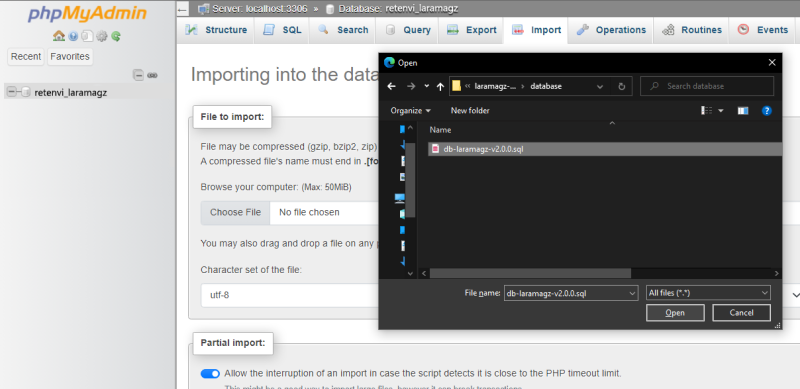This screenshot has width=800, height=389.
Task: Open phpMyAdmin documentation page icon
Action: click(x=87, y=36)
